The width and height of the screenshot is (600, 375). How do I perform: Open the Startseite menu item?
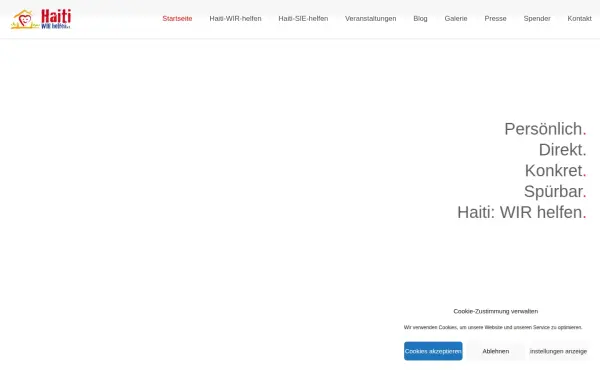177,18
